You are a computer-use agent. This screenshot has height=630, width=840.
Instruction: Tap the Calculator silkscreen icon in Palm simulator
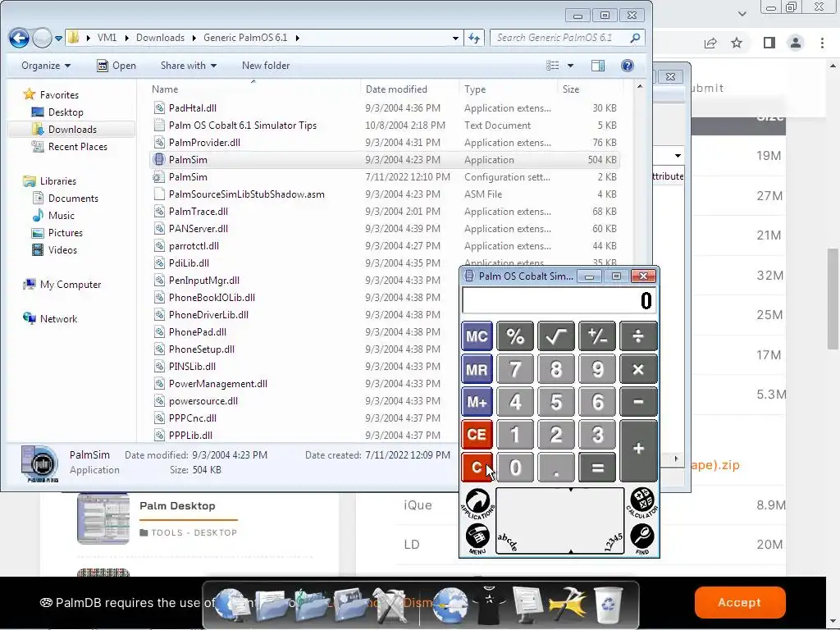click(641, 503)
